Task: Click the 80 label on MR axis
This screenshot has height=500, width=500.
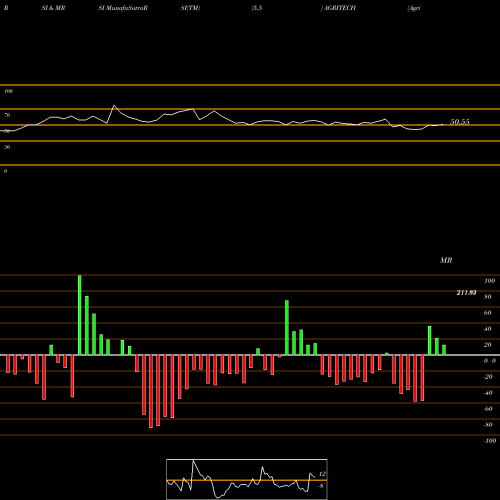Action: [487, 297]
